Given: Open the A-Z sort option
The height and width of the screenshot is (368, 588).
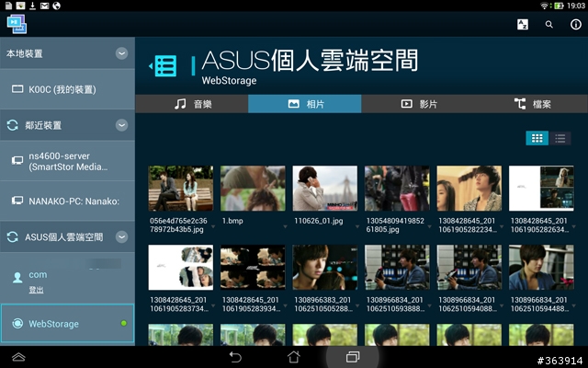Looking at the screenshot, I should [523, 25].
